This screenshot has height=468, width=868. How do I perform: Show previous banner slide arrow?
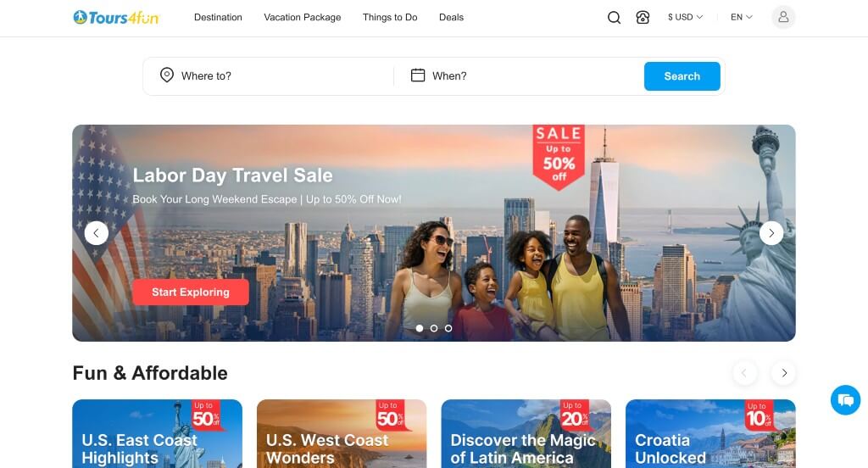click(97, 233)
